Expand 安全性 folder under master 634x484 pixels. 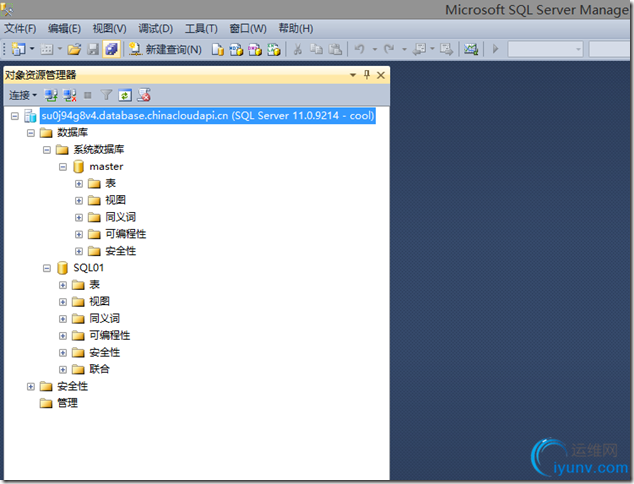(x=79, y=252)
